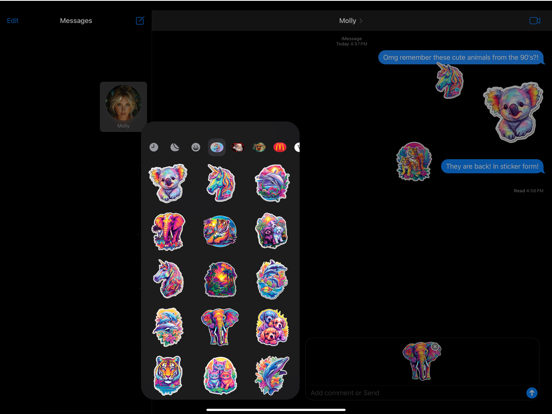Screen dimensions: 552x414
Task: Remove the elephant sticker from the draft
Action: 435,347
